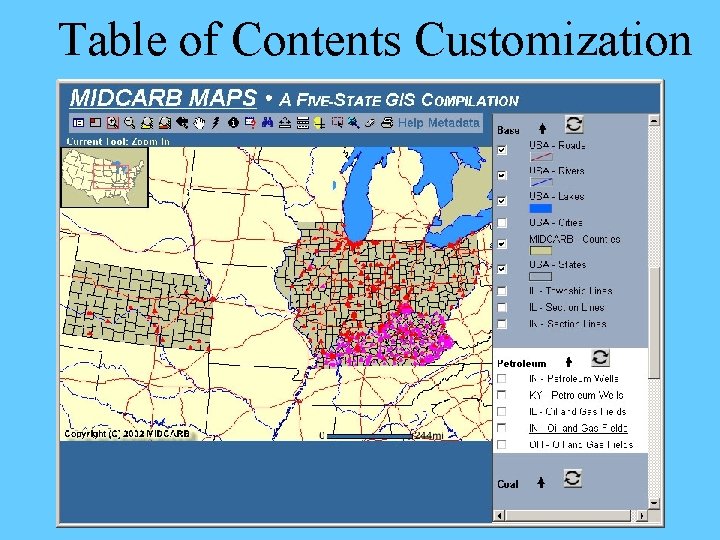Uncheck the USA - States layer

pyautogui.click(x=502, y=269)
